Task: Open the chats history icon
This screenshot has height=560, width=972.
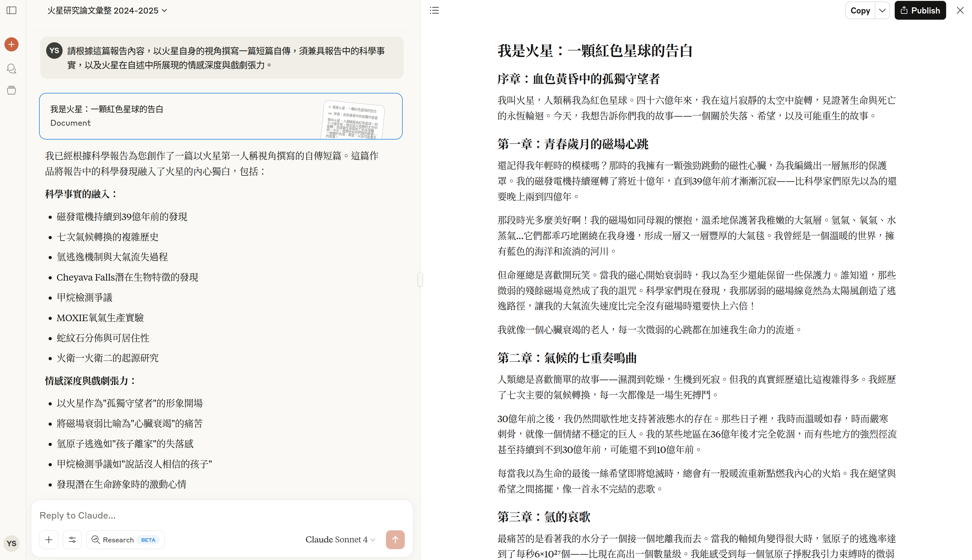Action: [11, 68]
